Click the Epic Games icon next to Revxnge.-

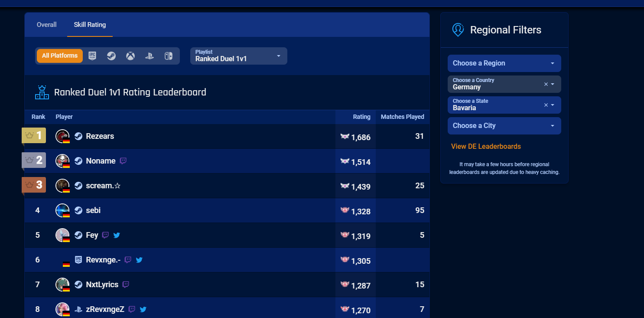click(x=78, y=260)
